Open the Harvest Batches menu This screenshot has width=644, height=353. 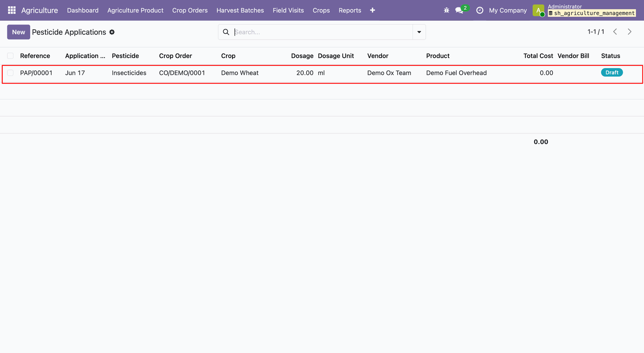coord(240,10)
